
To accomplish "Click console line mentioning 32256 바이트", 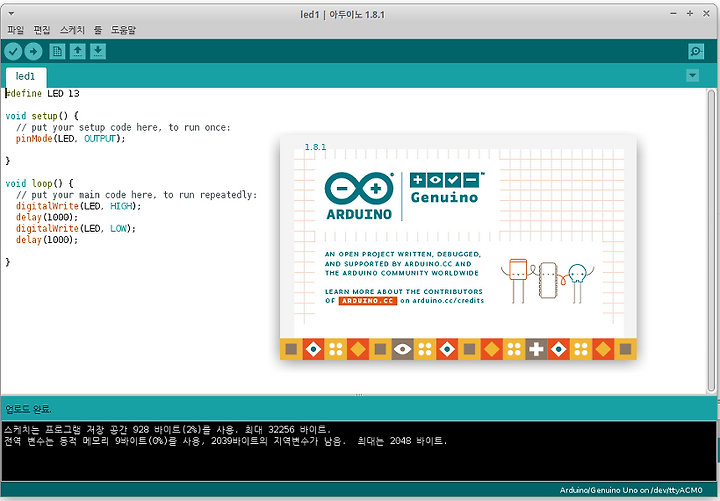I will coord(168,430).
